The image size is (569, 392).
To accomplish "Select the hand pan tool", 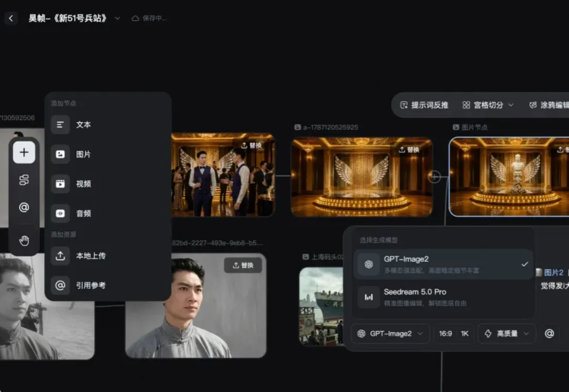I will tap(24, 240).
